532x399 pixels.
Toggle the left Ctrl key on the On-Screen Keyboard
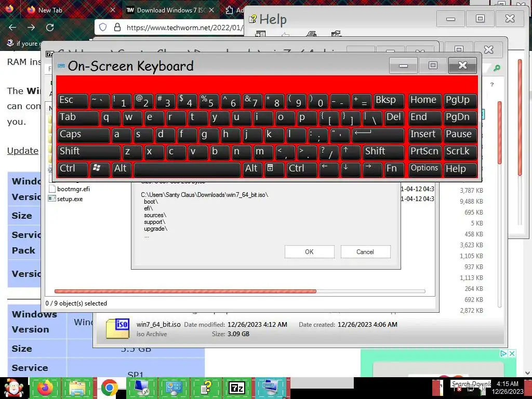(x=72, y=169)
